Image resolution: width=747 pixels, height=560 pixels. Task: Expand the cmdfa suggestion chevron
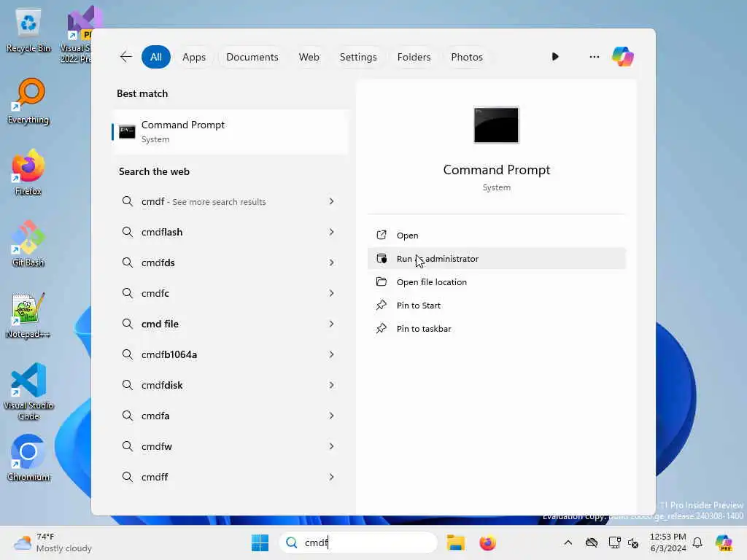[x=332, y=416]
